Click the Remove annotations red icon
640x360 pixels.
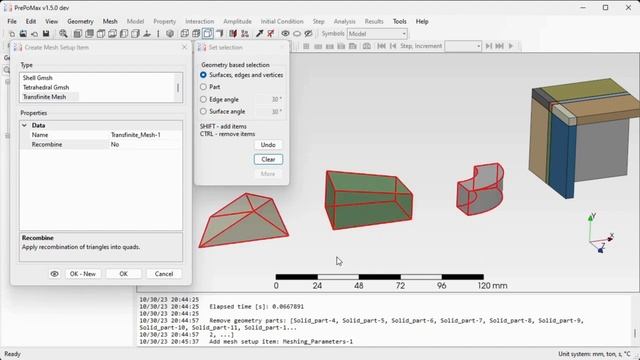point(270,34)
